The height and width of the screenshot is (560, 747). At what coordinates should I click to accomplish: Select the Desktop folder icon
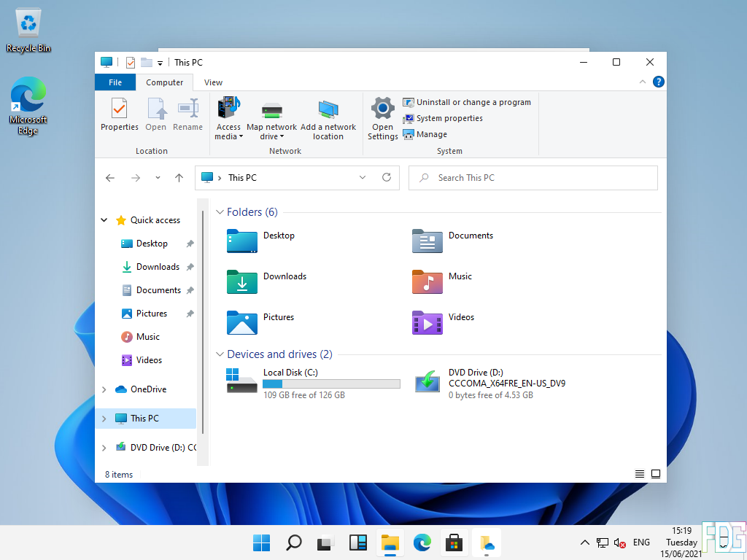coord(242,241)
